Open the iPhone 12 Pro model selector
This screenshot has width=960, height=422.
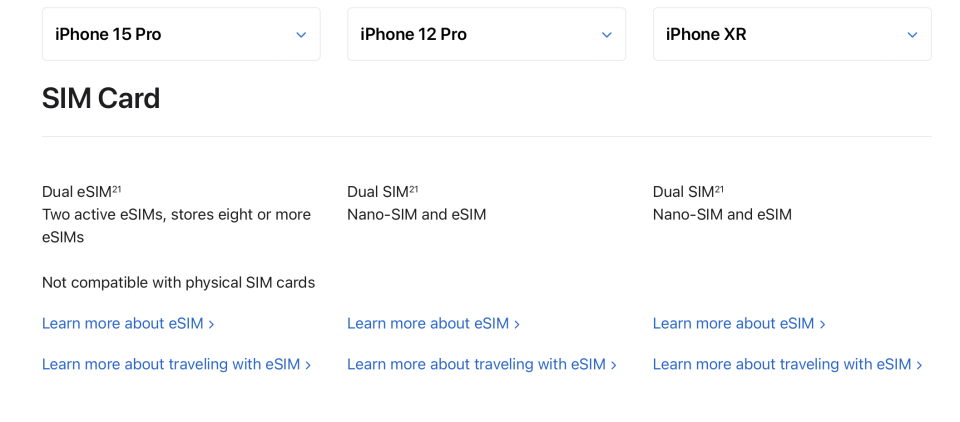[x=487, y=34]
